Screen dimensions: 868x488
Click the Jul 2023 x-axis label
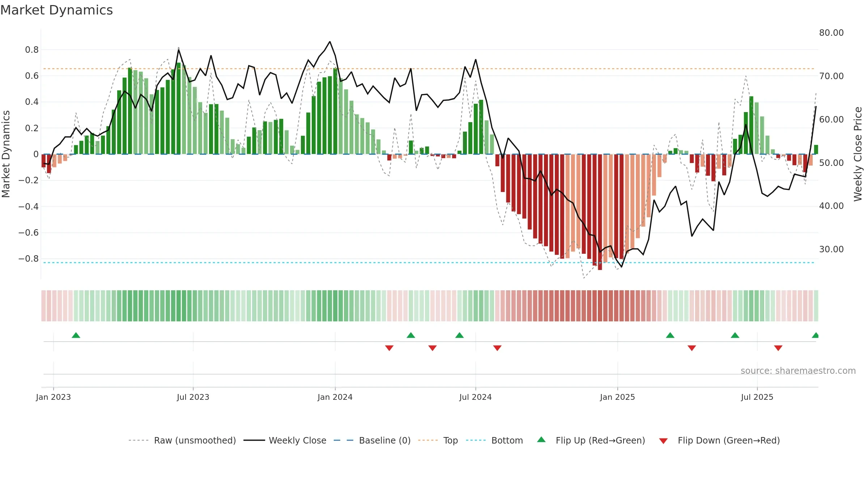coord(193,397)
